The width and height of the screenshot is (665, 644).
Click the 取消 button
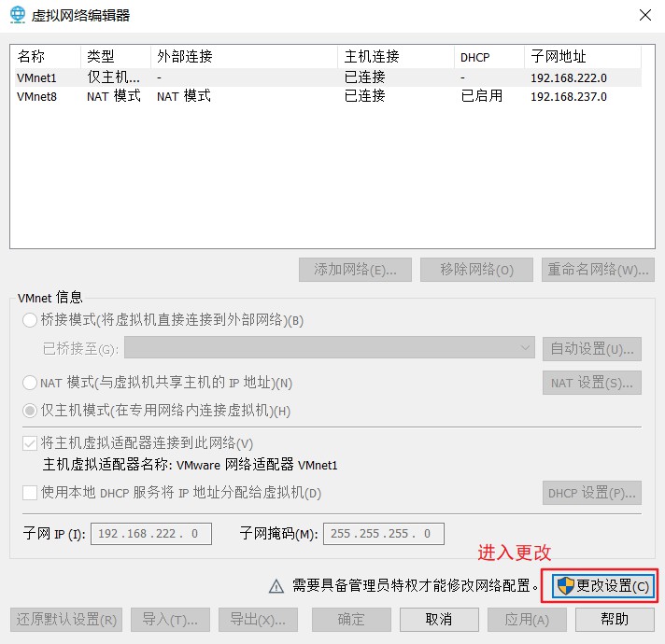coord(439,620)
